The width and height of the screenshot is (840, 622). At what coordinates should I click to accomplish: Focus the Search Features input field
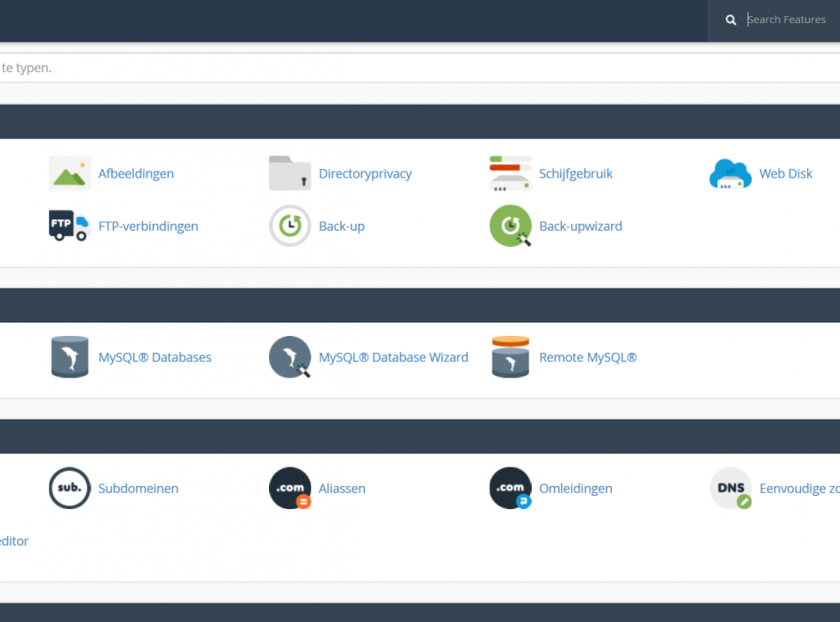click(787, 20)
